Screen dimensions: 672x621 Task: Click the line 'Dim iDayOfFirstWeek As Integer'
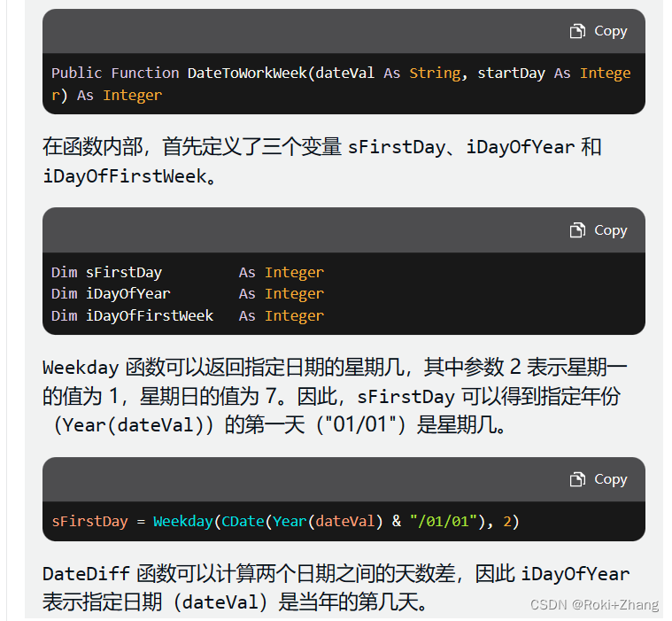click(188, 315)
